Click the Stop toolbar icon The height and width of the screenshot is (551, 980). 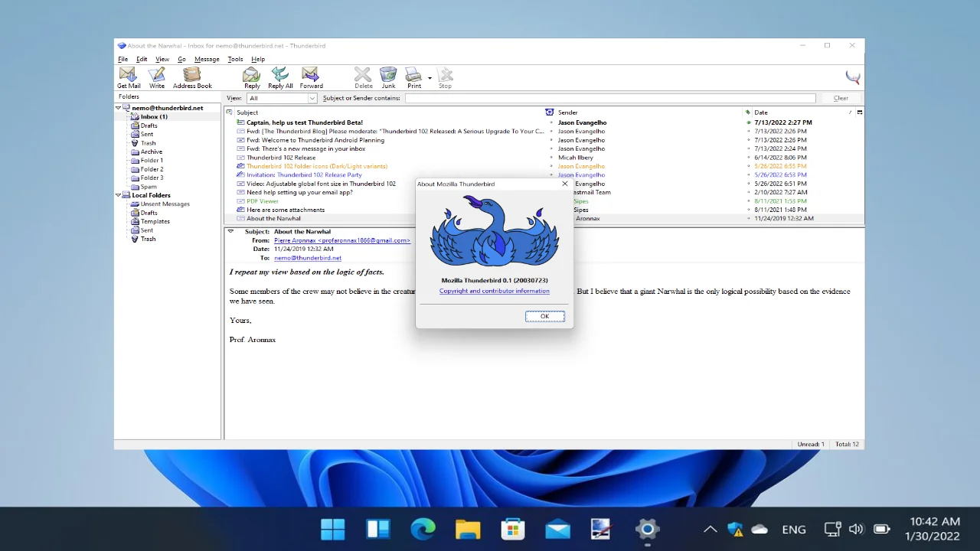445,77
